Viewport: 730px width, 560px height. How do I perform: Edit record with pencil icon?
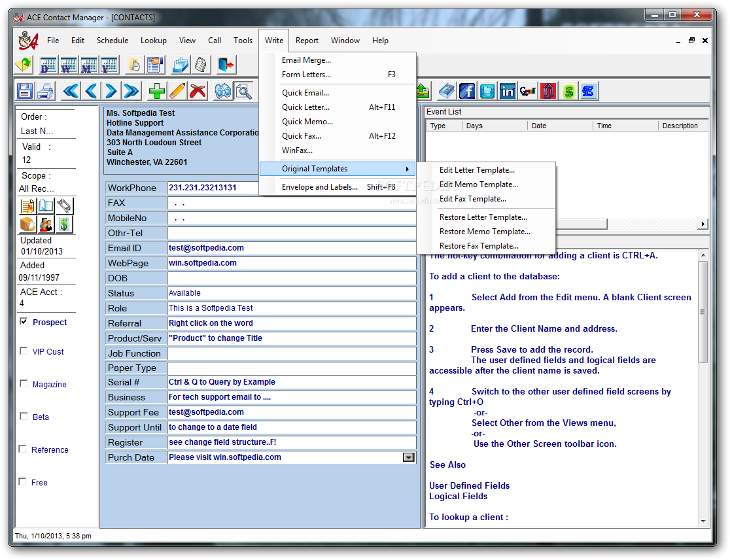pyautogui.click(x=177, y=91)
